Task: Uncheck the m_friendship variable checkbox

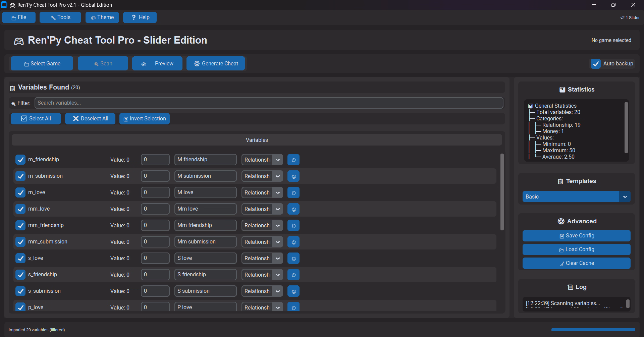Action: coord(20,160)
